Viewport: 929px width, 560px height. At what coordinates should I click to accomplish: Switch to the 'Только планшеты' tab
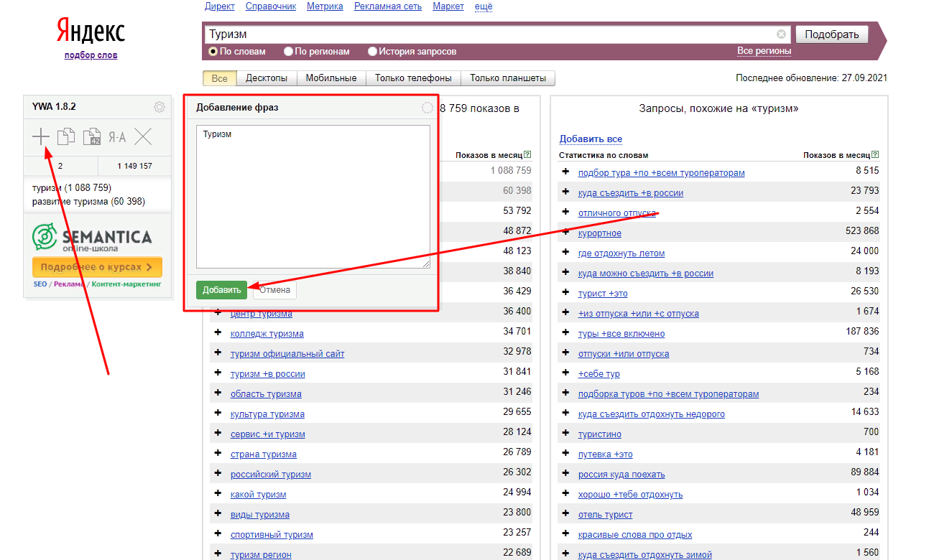point(508,78)
